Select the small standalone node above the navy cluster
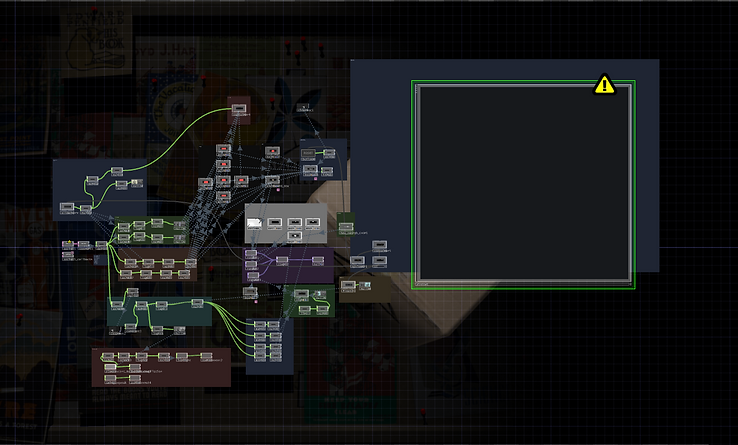Viewport: 738px width, 445px height. [304, 108]
